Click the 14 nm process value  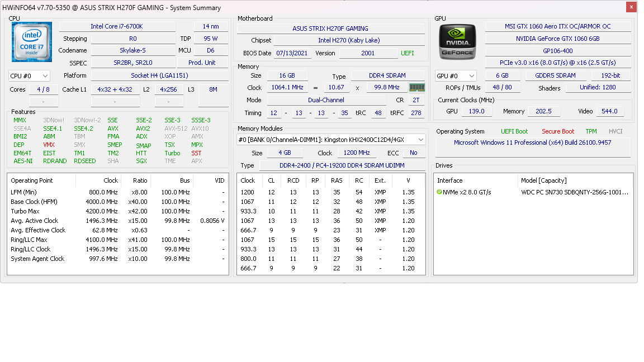[x=211, y=26]
